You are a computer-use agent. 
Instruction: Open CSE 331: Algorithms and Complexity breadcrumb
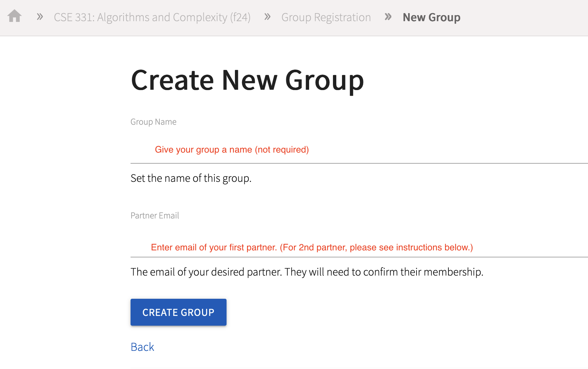[152, 17]
